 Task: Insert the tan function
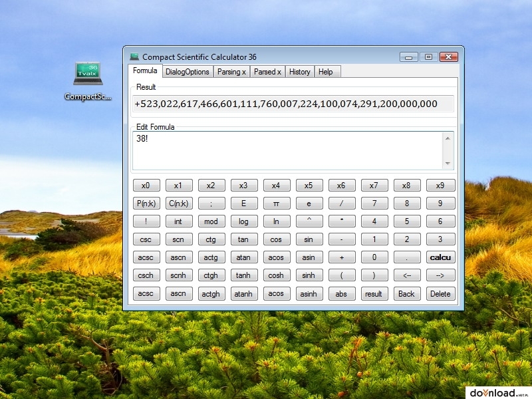click(244, 239)
